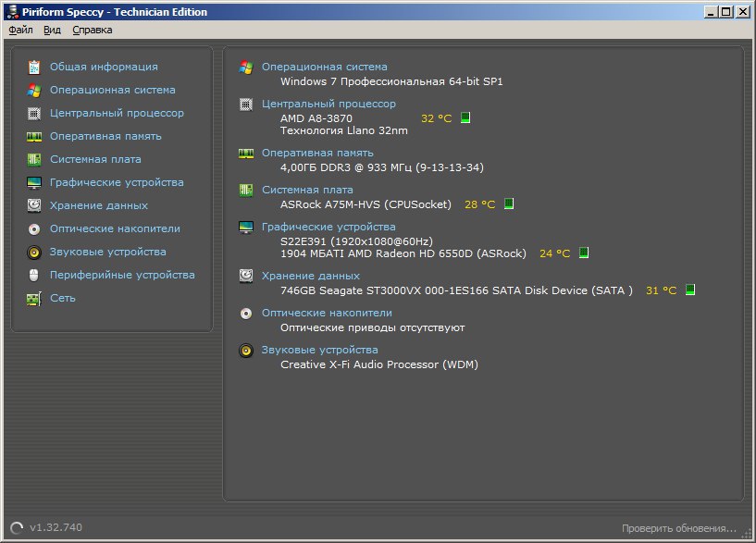Click the Звуковые устройства heading link in summary
The image size is (756, 543).
click(x=319, y=351)
